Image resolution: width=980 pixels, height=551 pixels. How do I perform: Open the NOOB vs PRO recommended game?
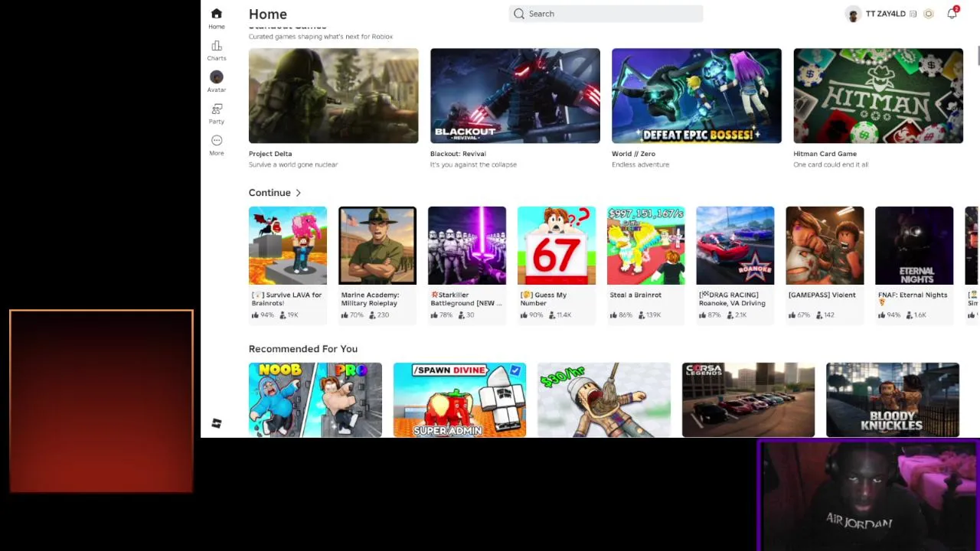pos(315,400)
